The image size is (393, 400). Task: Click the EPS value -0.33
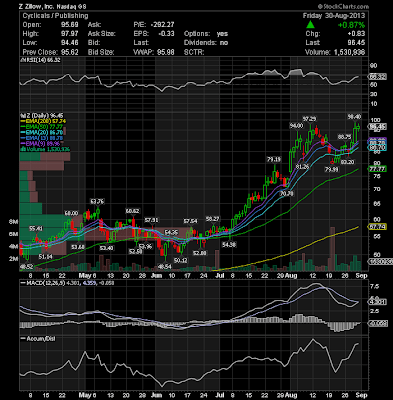coord(166,34)
